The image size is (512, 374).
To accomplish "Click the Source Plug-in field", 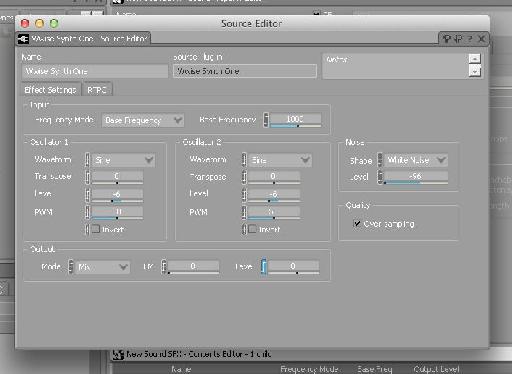I will click(x=245, y=71).
